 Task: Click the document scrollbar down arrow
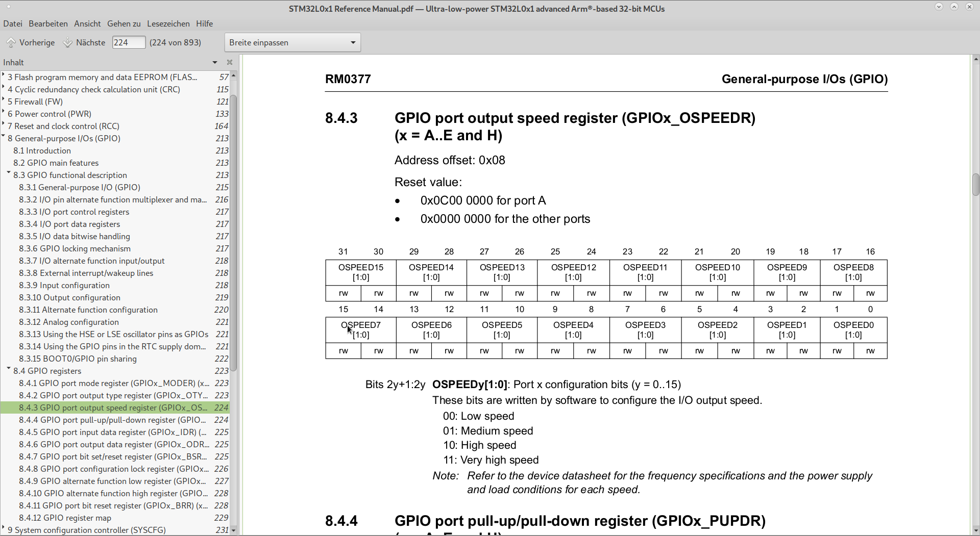[976, 530]
